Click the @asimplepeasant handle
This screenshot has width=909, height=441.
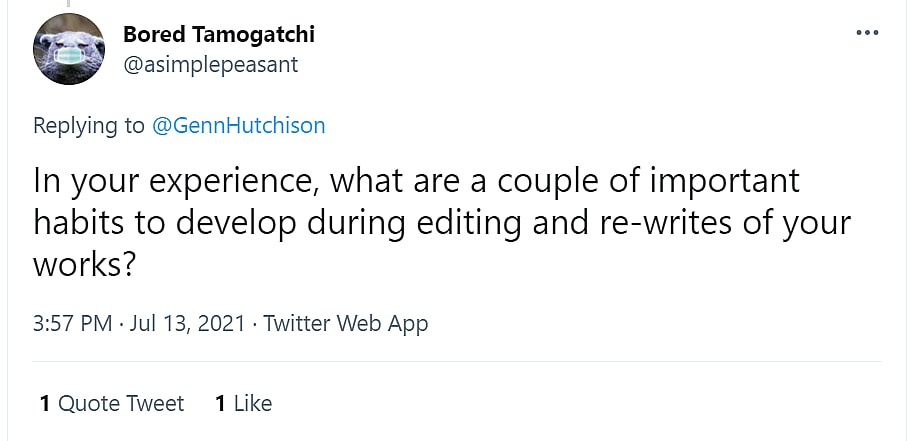(210, 64)
